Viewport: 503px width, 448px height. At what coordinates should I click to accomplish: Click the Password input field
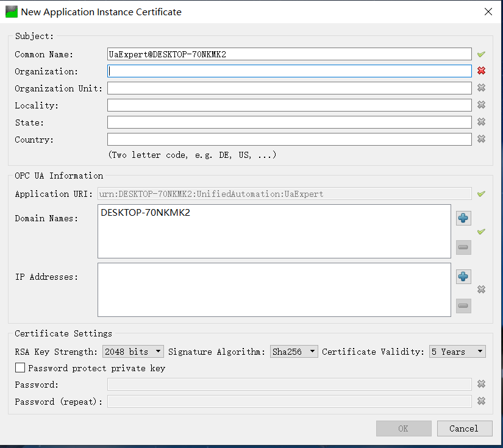pyautogui.click(x=290, y=384)
